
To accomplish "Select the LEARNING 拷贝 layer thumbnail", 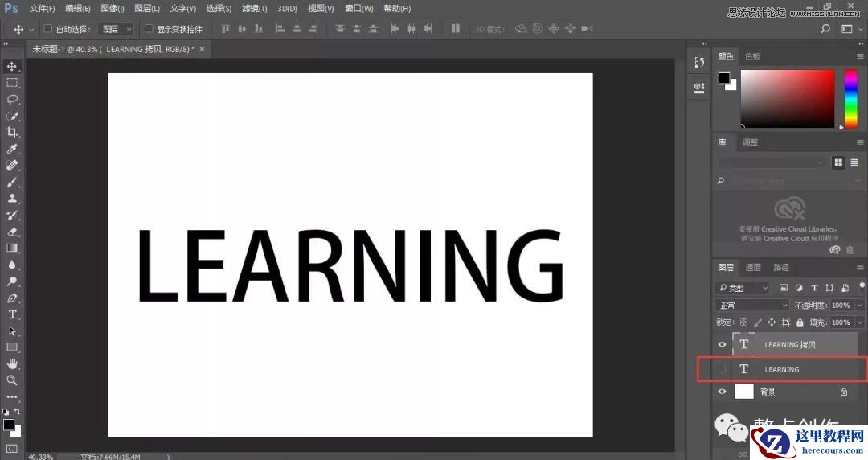I will [743, 344].
